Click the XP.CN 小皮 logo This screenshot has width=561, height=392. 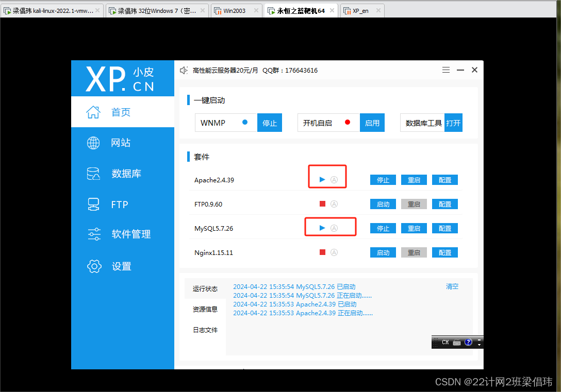point(120,79)
